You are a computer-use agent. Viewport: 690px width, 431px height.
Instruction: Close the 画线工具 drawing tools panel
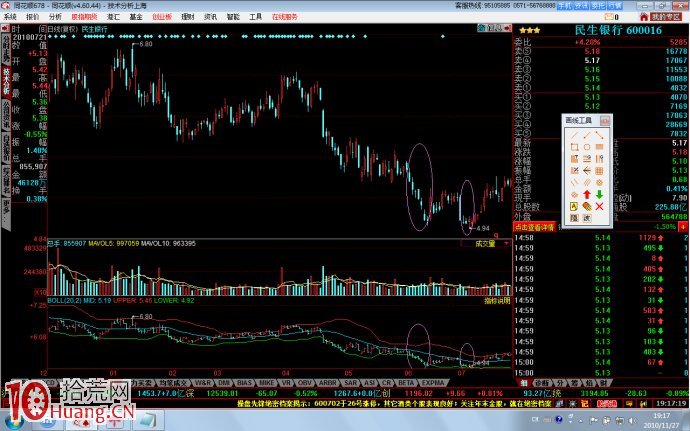(x=605, y=120)
